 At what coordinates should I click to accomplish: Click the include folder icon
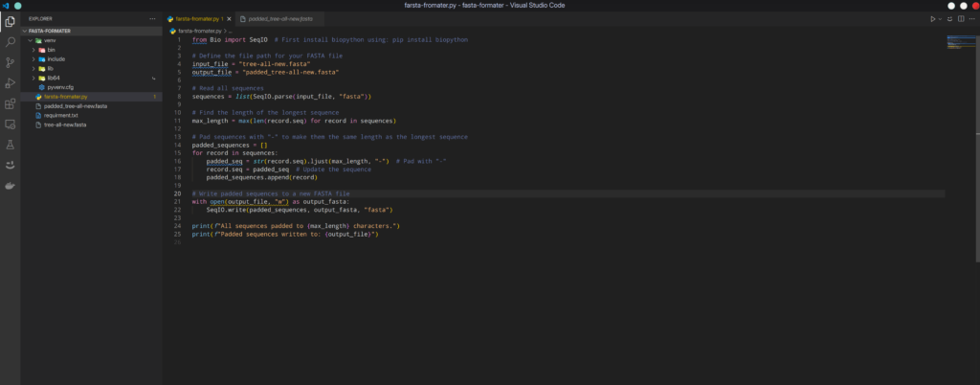(41, 58)
